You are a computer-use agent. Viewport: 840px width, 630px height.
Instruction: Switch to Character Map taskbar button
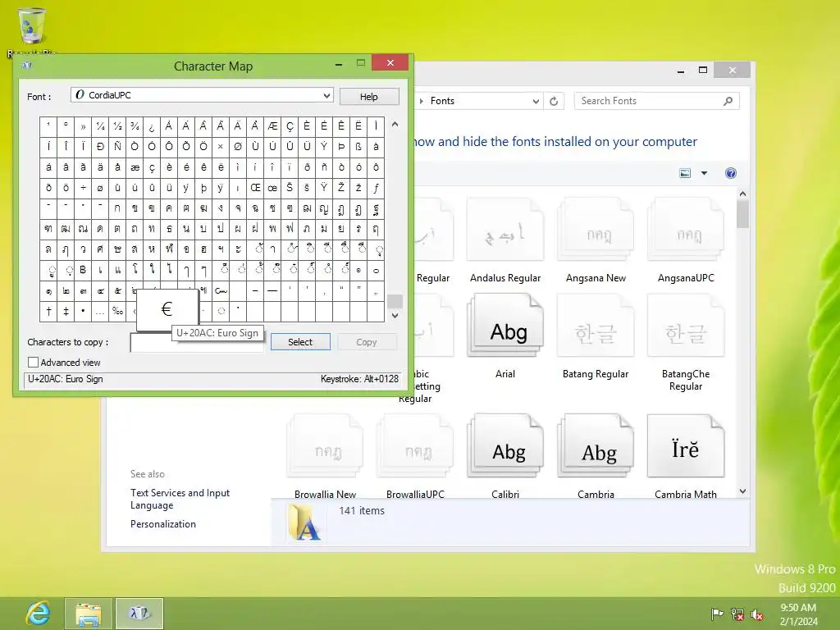[139, 614]
